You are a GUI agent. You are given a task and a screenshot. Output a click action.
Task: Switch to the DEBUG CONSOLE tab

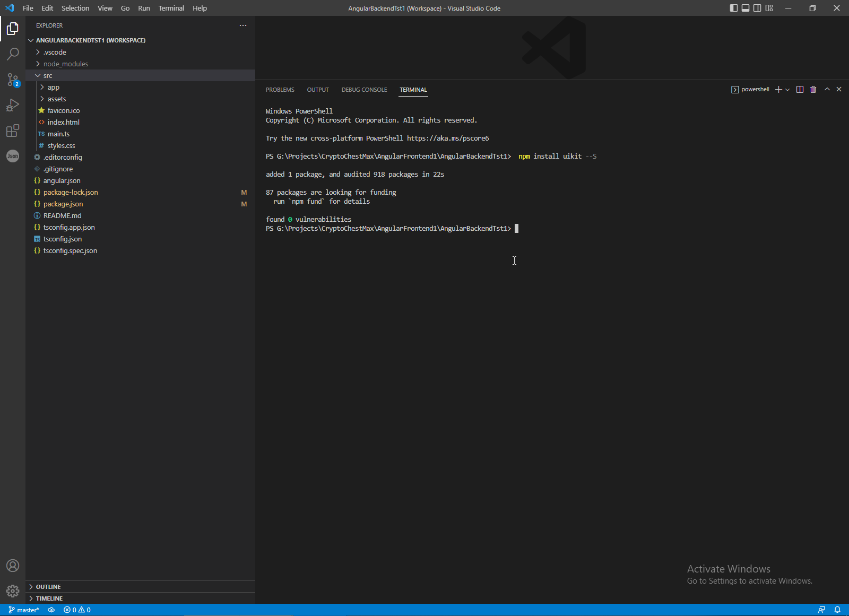(364, 90)
